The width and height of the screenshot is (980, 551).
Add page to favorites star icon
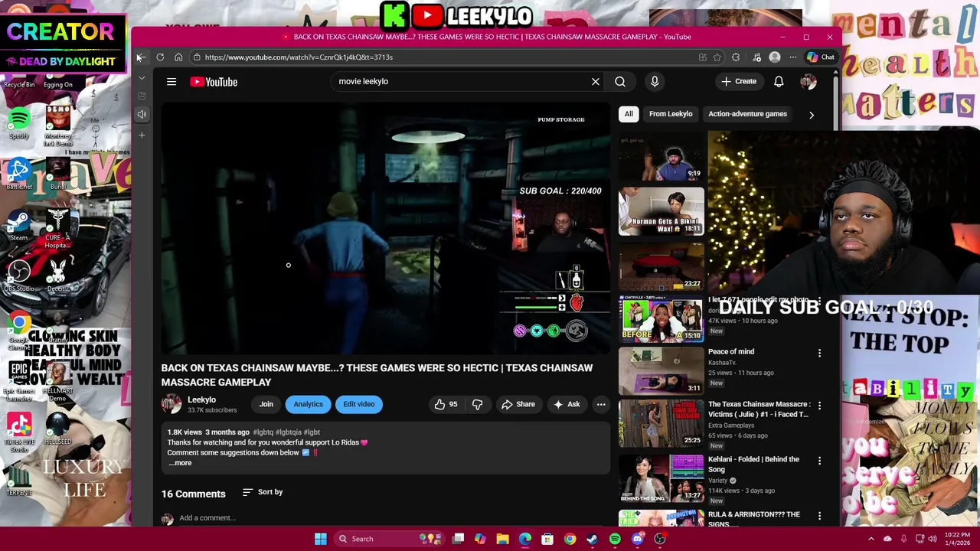[x=717, y=57]
